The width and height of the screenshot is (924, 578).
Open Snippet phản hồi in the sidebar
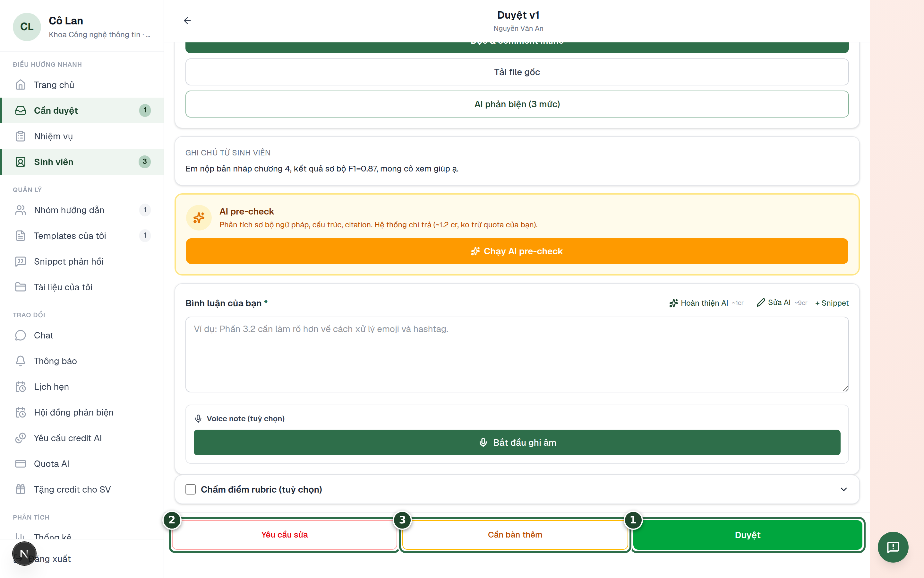click(82, 261)
